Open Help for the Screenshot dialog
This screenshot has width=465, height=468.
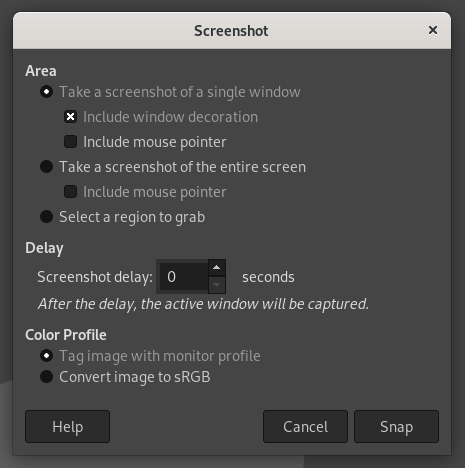[67, 427]
